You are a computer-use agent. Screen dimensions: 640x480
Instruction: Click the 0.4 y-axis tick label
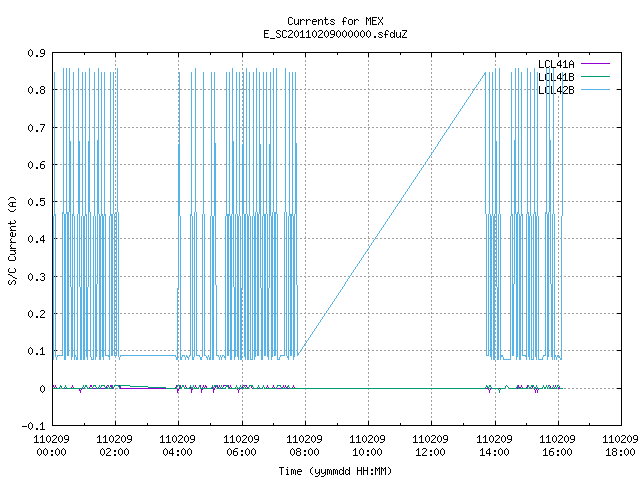36,239
